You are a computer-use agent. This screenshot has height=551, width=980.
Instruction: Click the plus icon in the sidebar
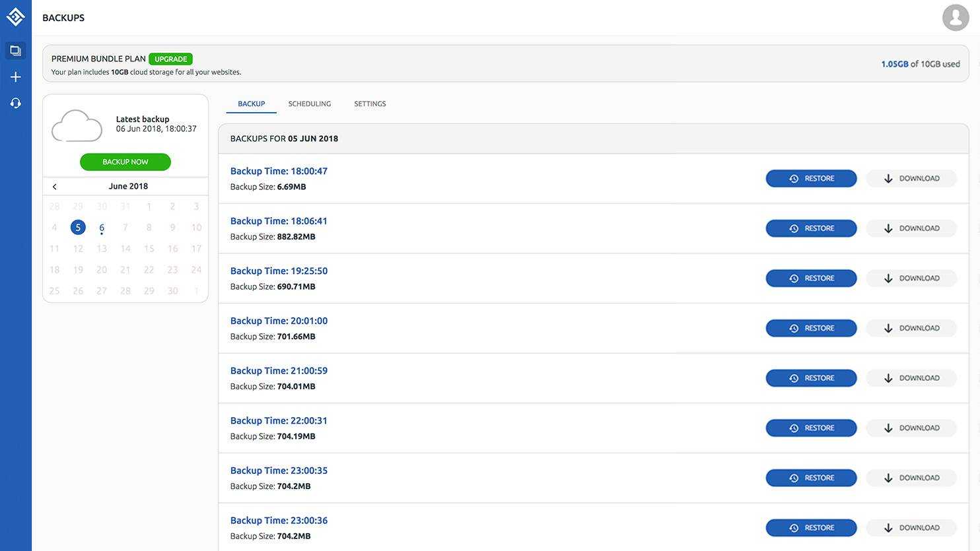coord(16,77)
